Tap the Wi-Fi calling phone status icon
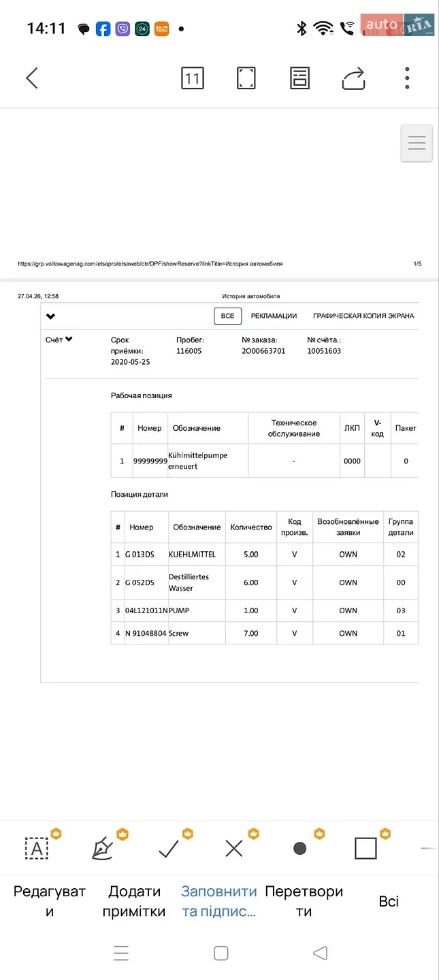The height and width of the screenshot is (980, 439). 348,28
